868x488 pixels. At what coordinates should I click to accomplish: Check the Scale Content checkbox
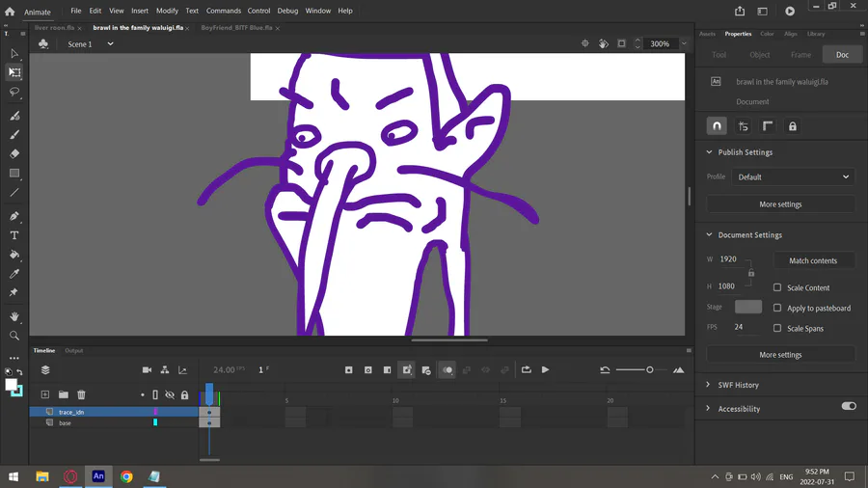777,287
